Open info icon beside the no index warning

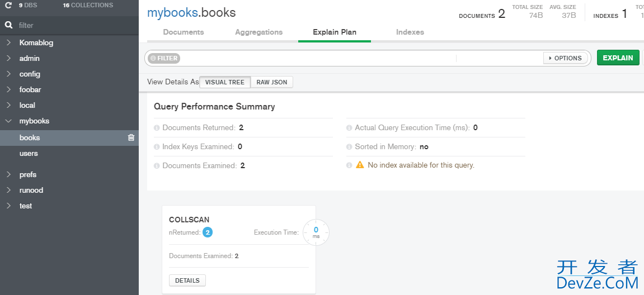(349, 165)
